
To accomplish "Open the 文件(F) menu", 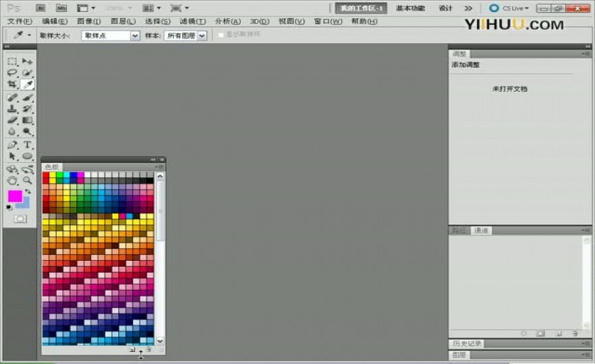I will coord(20,22).
